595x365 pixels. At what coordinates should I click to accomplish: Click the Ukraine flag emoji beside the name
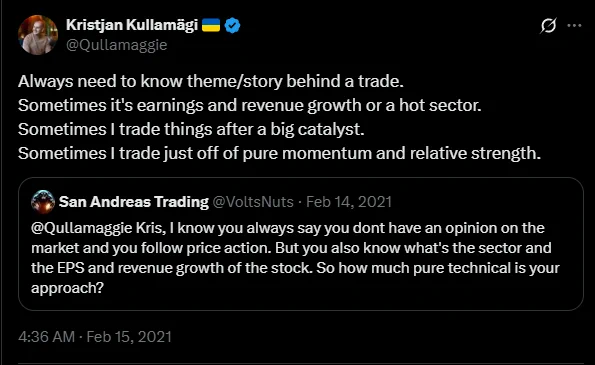[211, 25]
